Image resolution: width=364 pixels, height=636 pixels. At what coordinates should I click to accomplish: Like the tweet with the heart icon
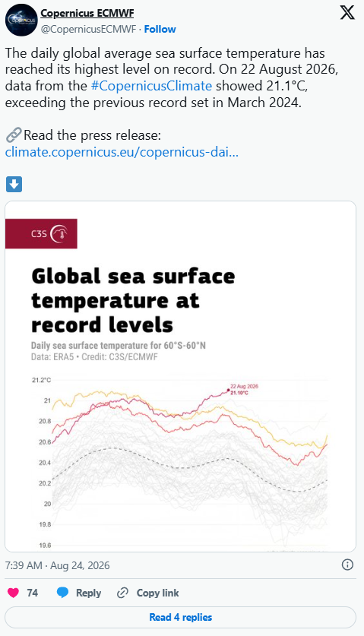tap(14, 593)
